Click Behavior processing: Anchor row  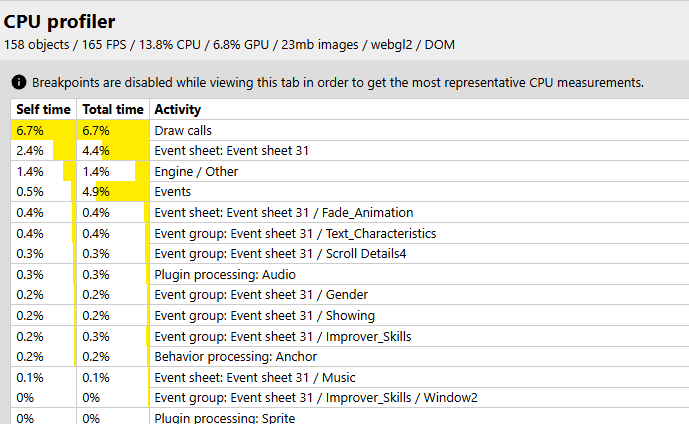click(350, 356)
